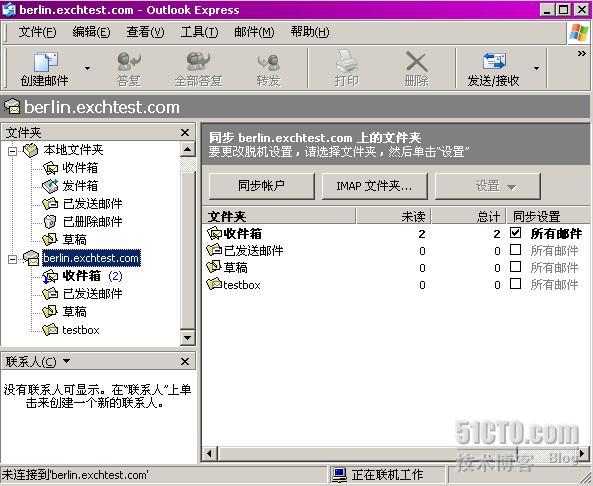
Task: Collapse the berlin.exchtest.com tree node
Action: click(12, 259)
